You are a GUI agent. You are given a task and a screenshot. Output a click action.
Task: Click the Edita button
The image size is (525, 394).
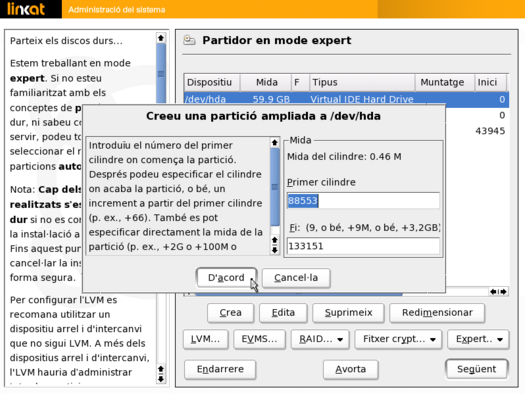tap(283, 313)
